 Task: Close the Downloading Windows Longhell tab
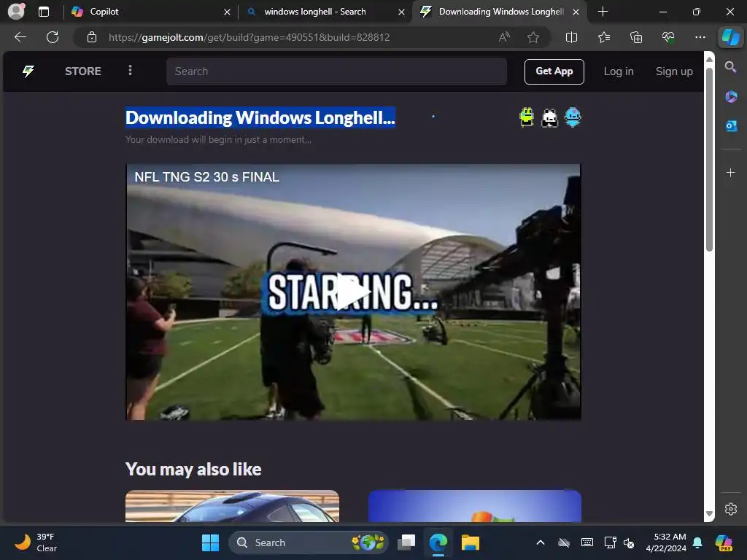click(576, 12)
